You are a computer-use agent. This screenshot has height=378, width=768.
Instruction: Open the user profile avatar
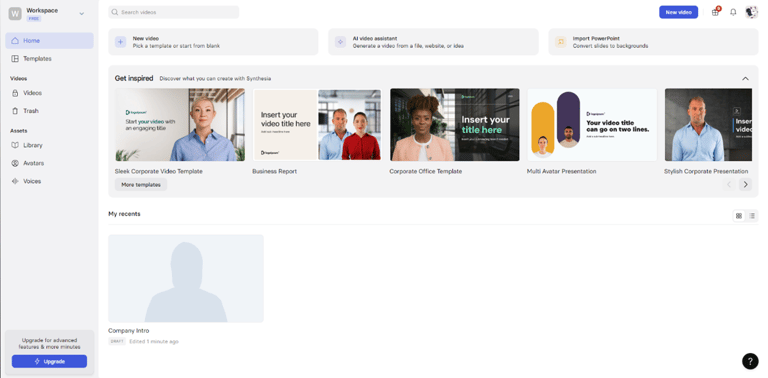(751, 12)
